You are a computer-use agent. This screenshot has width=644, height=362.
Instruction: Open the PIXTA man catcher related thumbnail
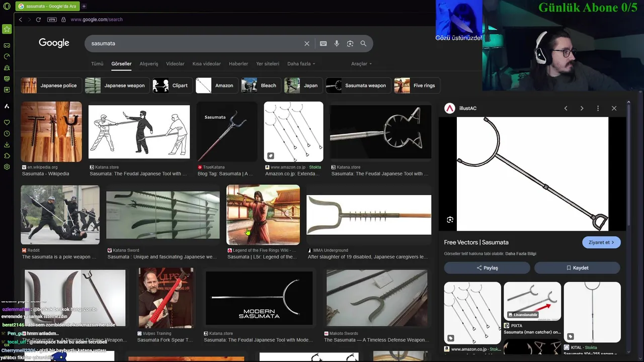tap(532, 301)
